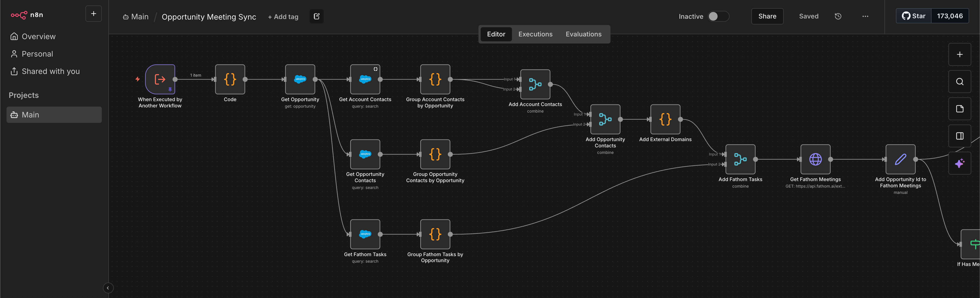Switch to the Evaluations tab

point(583,34)
